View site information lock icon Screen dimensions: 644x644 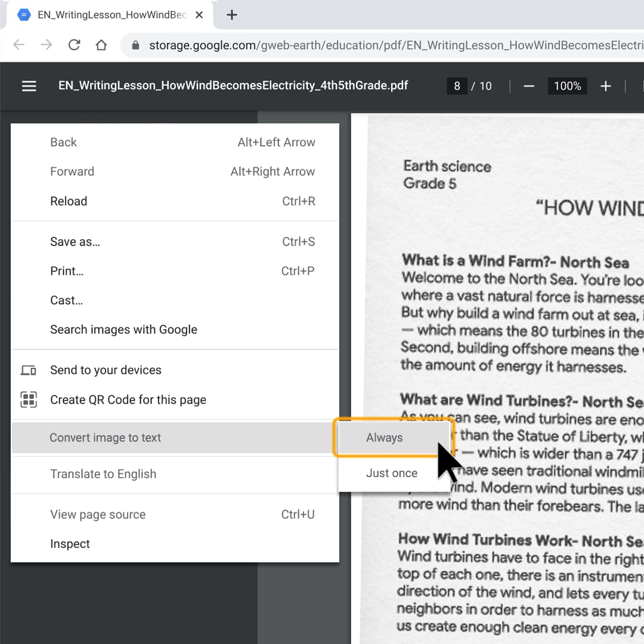(135, 45)
